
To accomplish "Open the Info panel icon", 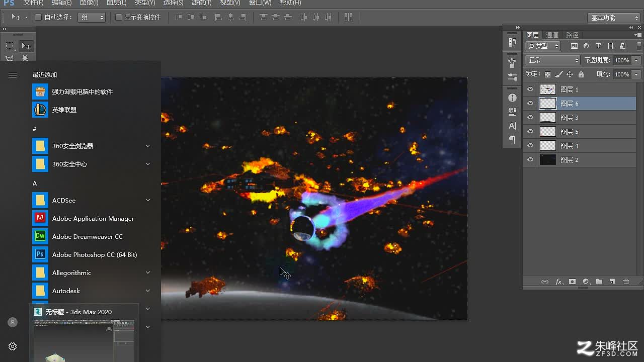I will [512, 98].
